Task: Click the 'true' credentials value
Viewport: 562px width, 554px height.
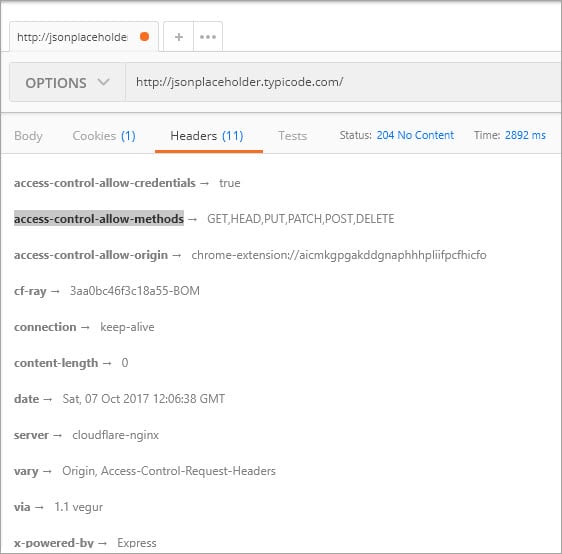Action: pos(230,183)
